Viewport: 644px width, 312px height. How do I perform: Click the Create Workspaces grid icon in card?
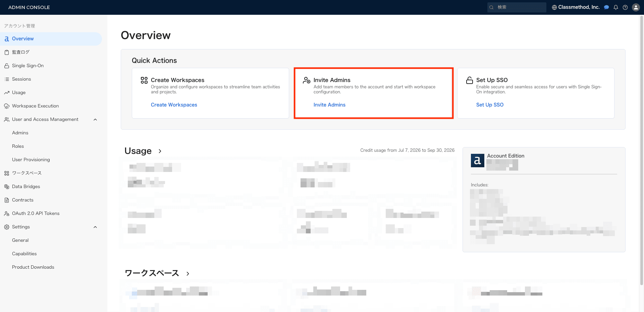pyautogui.click(x=144, y=80)
